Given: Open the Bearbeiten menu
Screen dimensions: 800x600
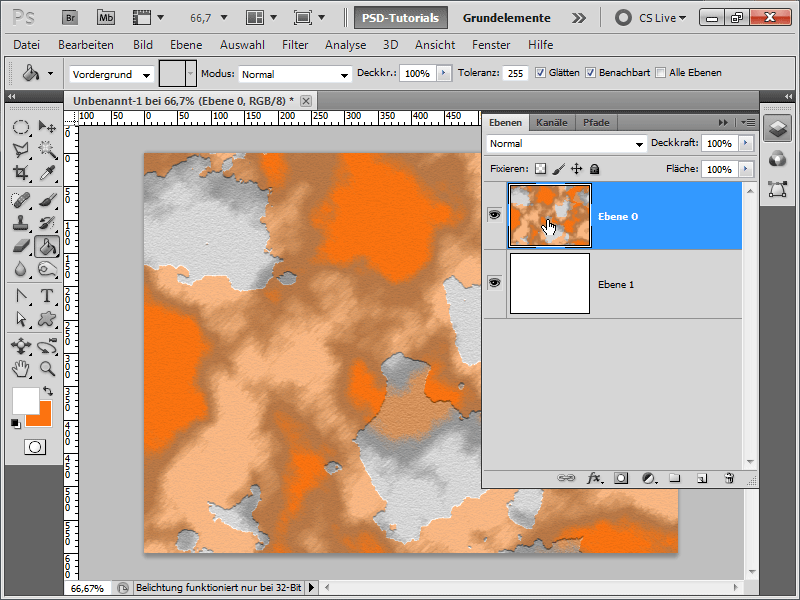Looking at the screenshot, I should click(86, 45).
